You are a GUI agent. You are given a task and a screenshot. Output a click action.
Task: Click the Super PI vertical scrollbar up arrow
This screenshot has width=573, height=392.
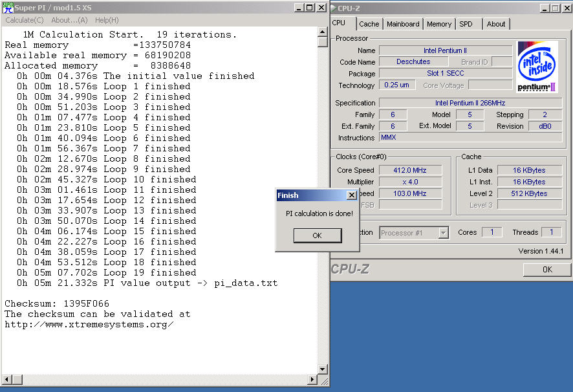(322, 32)
